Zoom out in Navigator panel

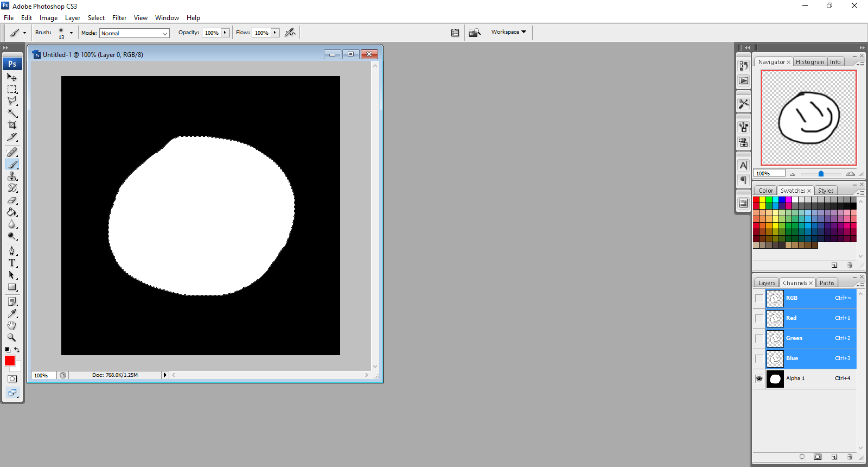click(x=792, y=174)
